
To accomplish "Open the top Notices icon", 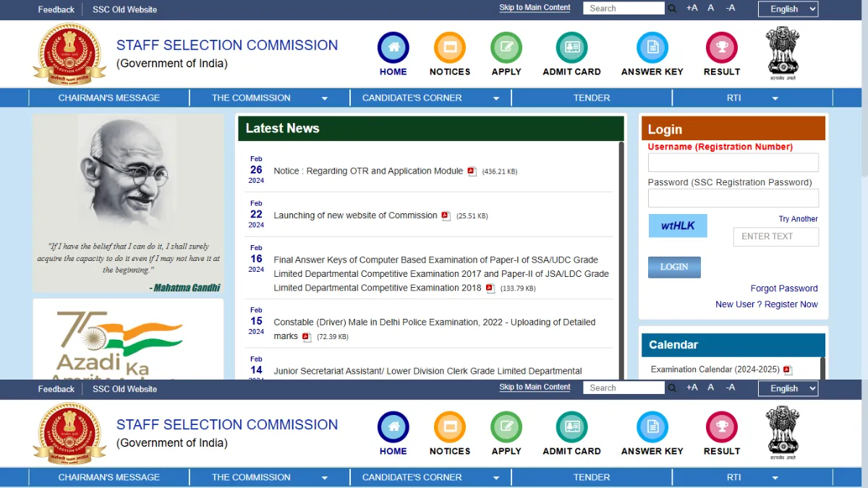I will [x=450, y=48].
